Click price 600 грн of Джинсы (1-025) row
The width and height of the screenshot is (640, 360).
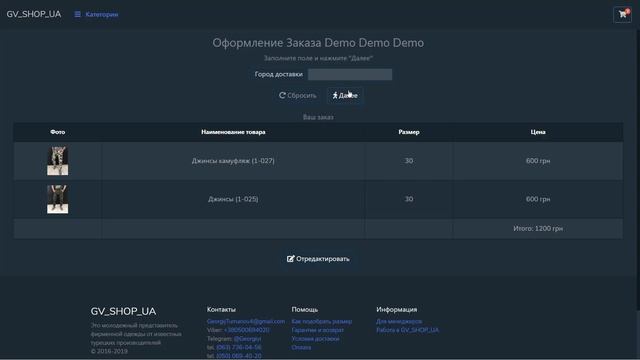click(538, 199)
